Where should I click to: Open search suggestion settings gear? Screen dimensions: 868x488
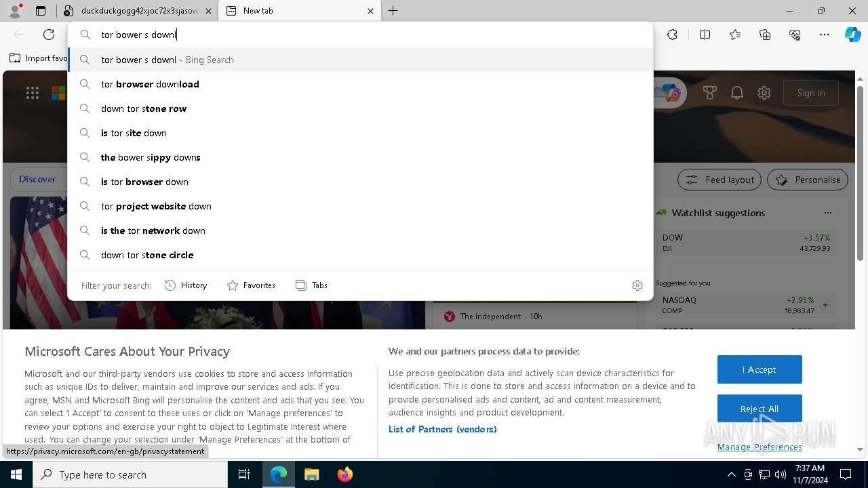click(637, 285)
